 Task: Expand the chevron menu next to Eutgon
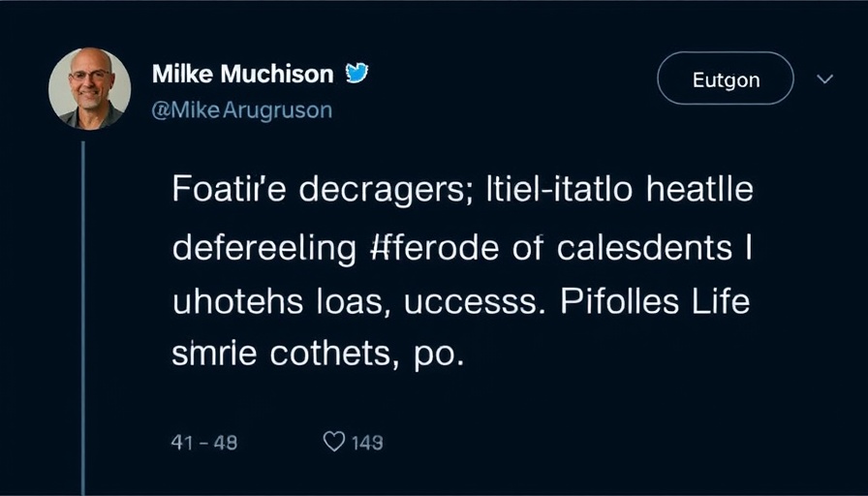[x=825, y=79]
